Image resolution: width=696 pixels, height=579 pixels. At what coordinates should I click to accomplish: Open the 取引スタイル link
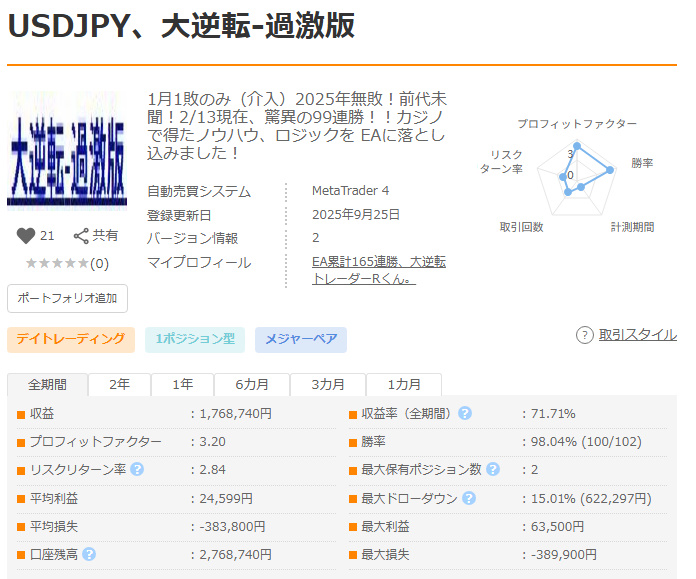tap(637, 335)
